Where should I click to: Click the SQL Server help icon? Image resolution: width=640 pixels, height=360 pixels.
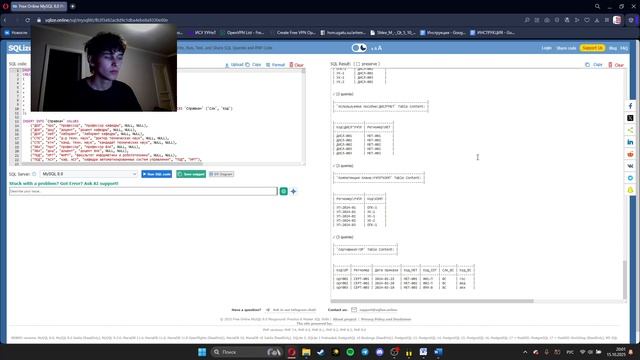34,174
